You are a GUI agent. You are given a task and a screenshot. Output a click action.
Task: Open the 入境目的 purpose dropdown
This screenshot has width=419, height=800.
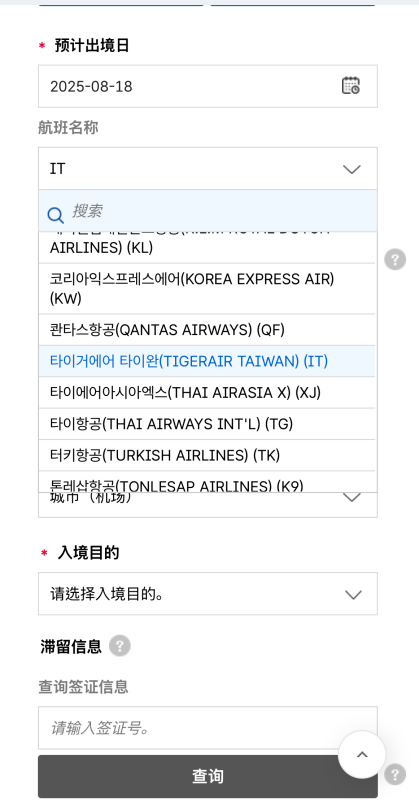click(x=208, y=594)
